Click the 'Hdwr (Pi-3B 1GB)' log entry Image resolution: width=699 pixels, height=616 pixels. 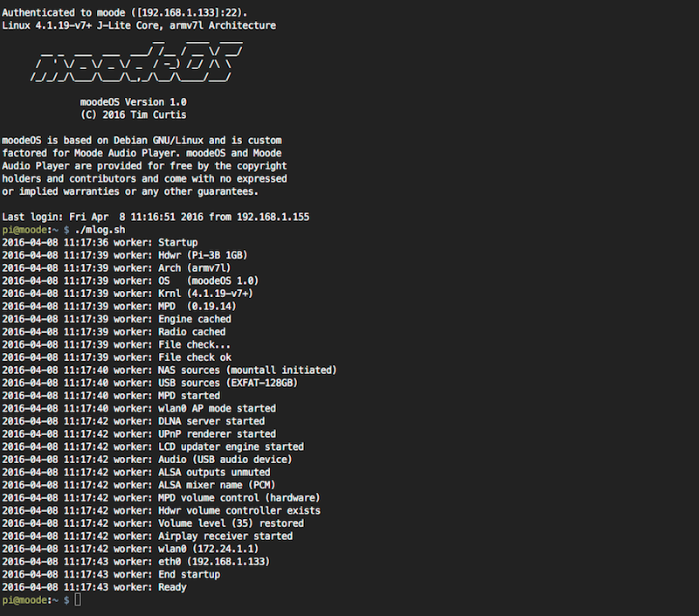click(124, 255)
